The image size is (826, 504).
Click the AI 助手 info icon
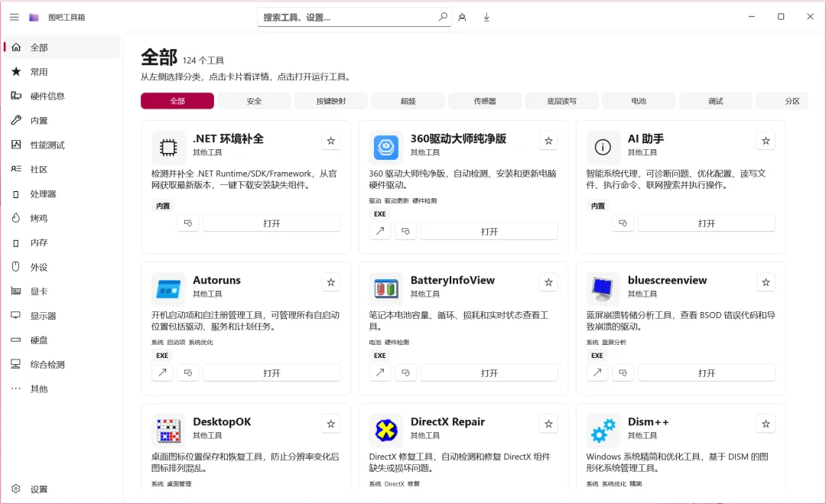(603, 148)
